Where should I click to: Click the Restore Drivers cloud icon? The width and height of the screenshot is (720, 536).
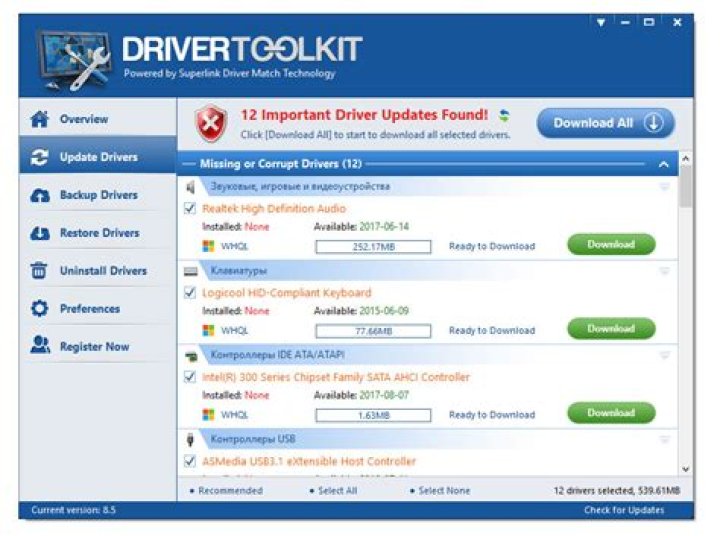click(x=40, y=233)
